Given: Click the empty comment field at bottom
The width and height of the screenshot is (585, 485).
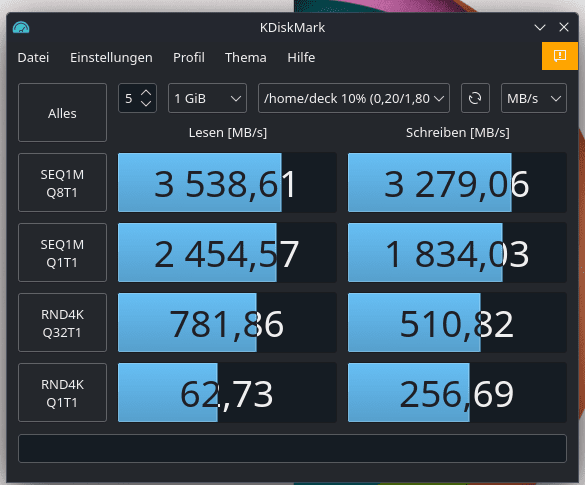Looking at the screenshot, I should [x=292, y=448].
